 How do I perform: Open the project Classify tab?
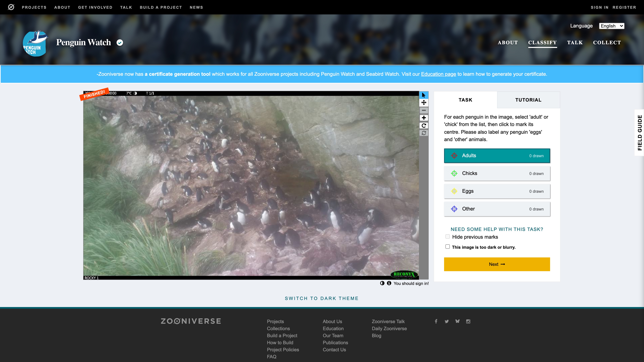[x=542, y=43]
